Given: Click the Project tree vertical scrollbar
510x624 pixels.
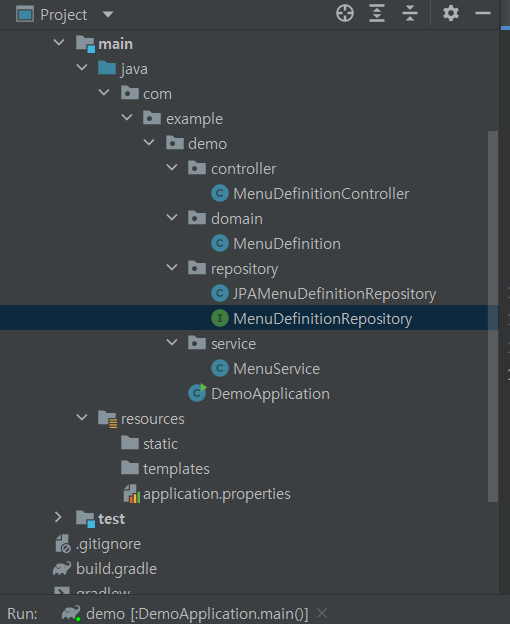Looking at the screenshot, I should coord(493,316).
